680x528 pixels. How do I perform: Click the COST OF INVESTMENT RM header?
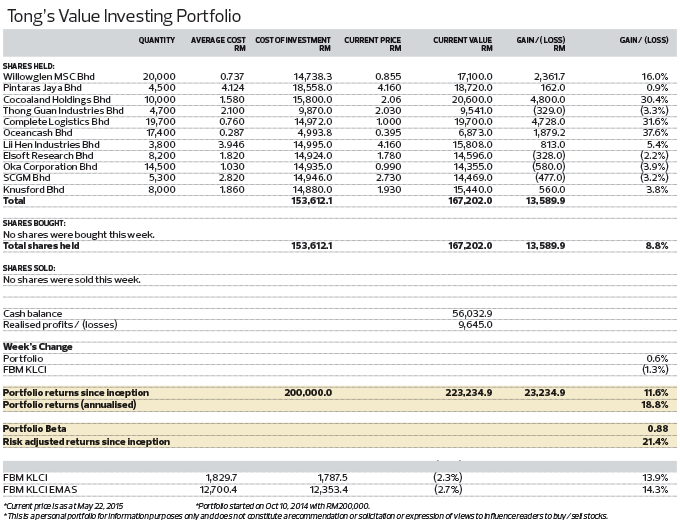(293, 44)
